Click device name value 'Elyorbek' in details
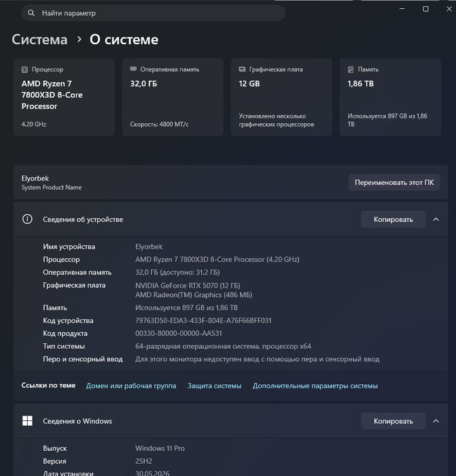This screenshot has height=476, width=456. click(149, 246)
